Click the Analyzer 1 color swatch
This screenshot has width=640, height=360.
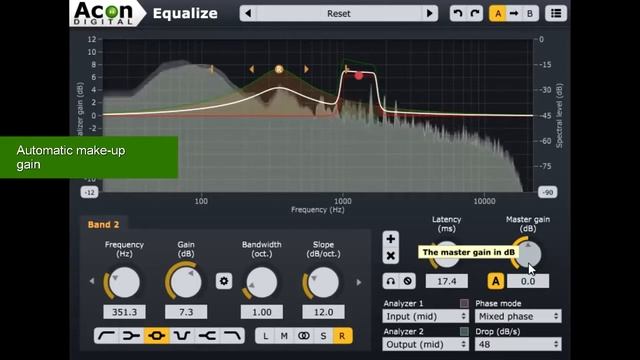point(464,303)
